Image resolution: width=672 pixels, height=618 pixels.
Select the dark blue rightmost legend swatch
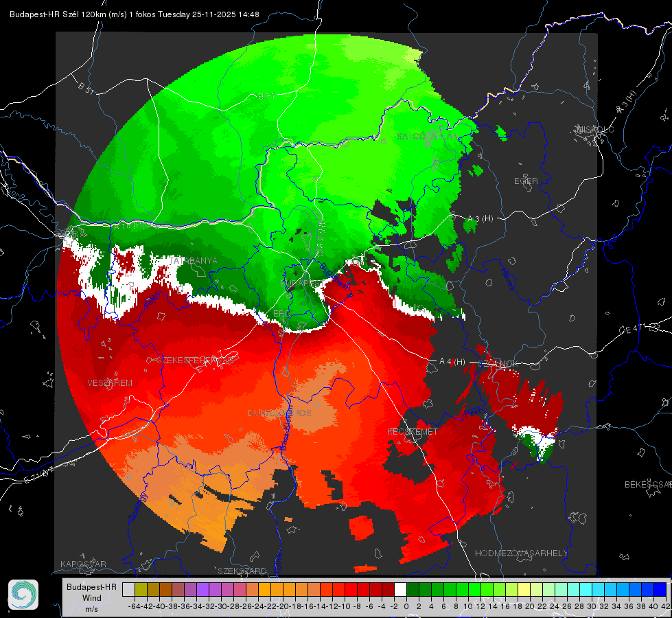point(660,590)
